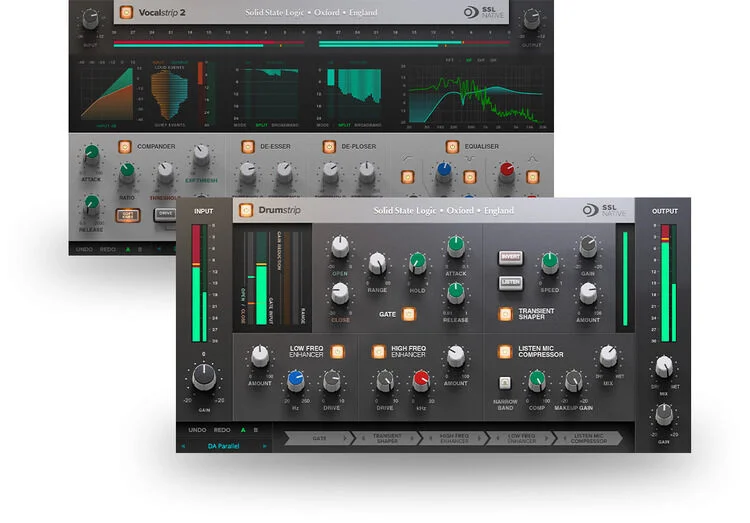Image resolution: width=750 pixels, height=523 pixels.
Task: Click the Drumstrip input Gain knob
Action: 203,376
